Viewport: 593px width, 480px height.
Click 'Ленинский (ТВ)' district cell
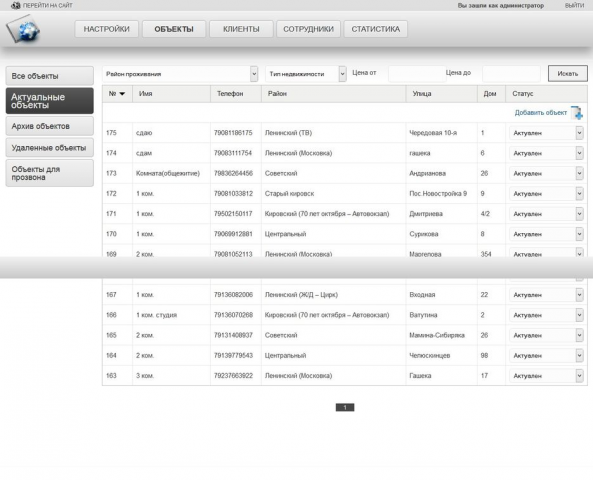click(288, 133)
